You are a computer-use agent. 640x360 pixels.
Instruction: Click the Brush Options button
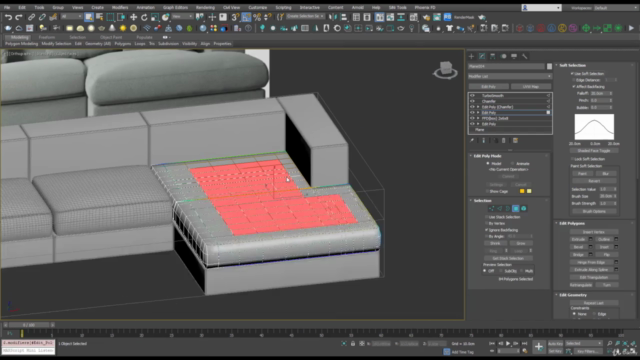(594, 211)
